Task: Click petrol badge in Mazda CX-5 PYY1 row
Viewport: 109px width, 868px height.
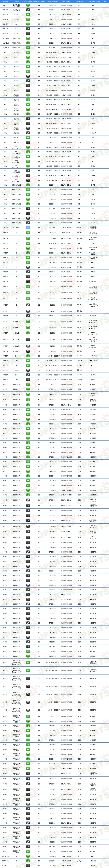Action: [28, 366]
